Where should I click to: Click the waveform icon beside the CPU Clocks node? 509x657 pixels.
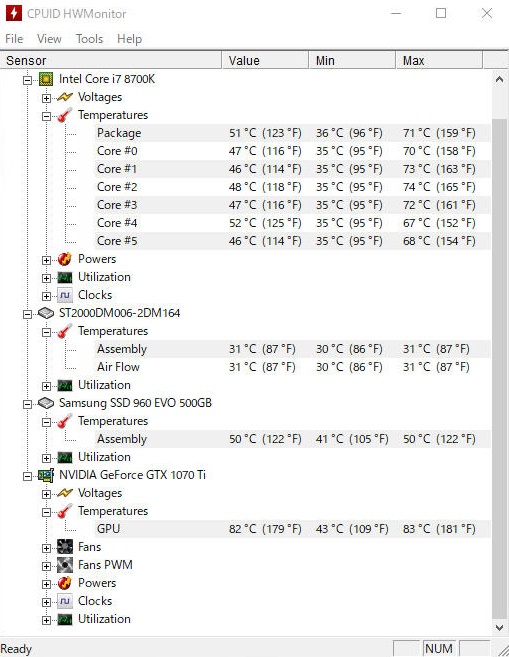click(x=65, y=295)
